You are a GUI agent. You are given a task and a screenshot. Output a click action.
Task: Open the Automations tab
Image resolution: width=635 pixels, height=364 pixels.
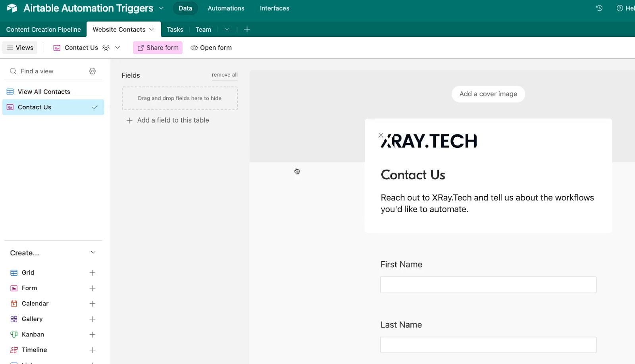226,8
